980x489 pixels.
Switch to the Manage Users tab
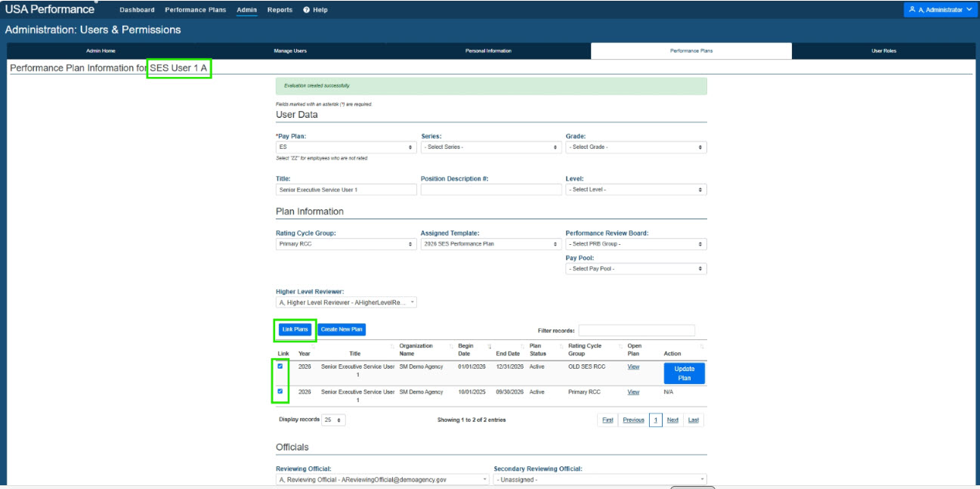pyautogui.click(x=290, y=51)
